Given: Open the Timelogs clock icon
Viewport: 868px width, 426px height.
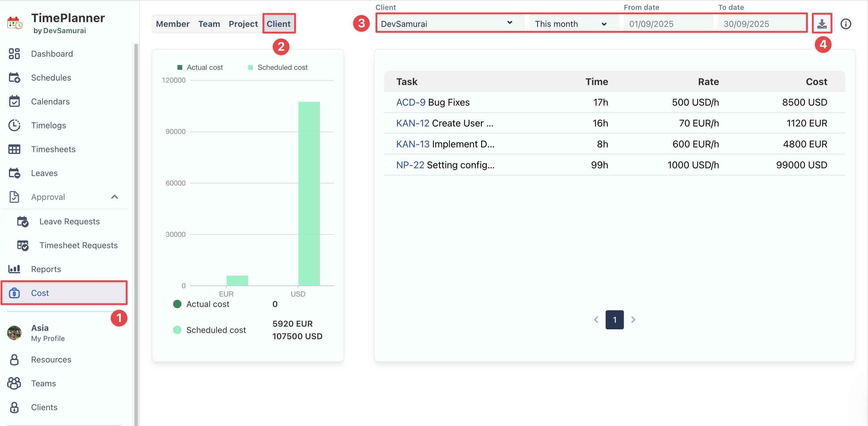Looking at the screenshot, I should [14, 125].
